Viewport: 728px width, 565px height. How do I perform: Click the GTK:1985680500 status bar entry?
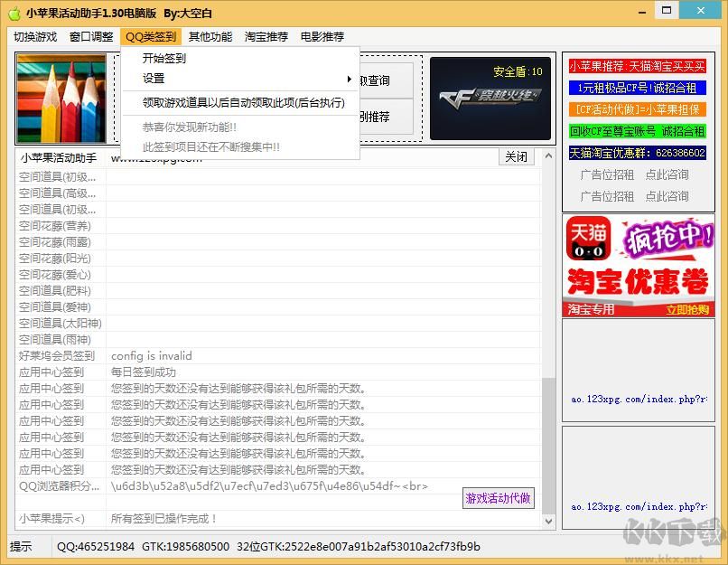pyautogui.click(x=186, y=546)
